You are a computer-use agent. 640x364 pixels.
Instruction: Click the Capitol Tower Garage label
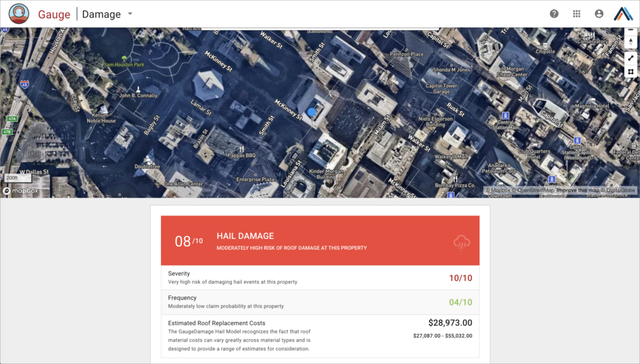coord(441,89)
